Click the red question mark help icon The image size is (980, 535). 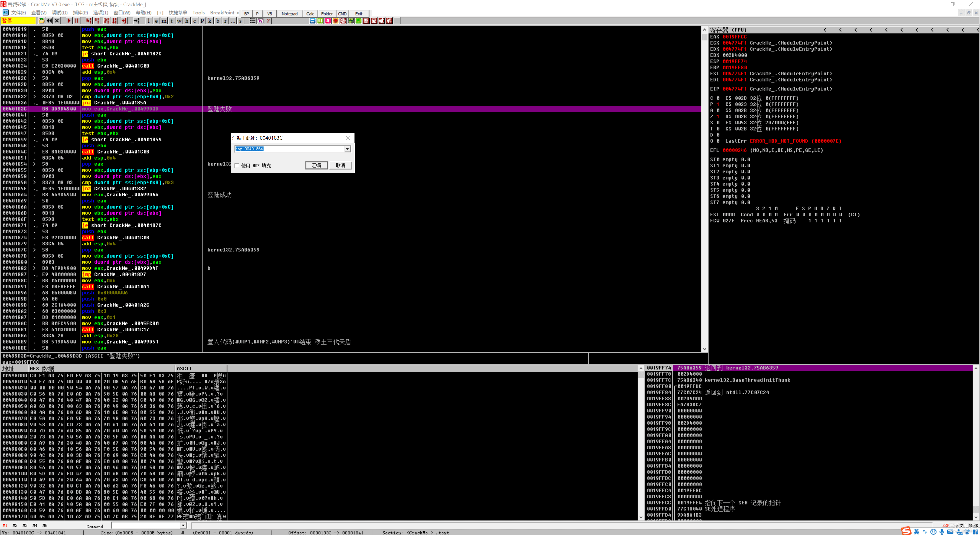point(268,21)
